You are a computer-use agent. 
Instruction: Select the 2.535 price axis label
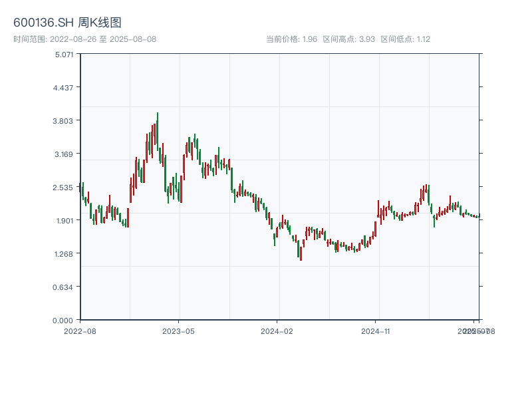64,188
